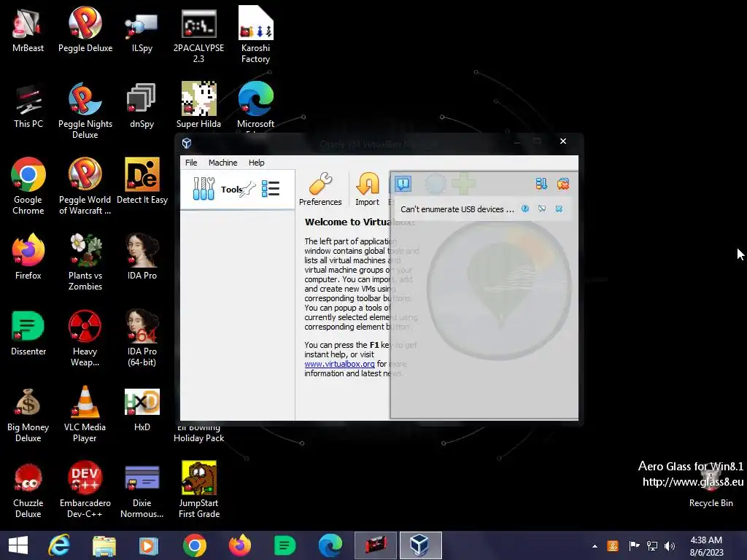Open the network tray icon

click(x=651, y=545)
